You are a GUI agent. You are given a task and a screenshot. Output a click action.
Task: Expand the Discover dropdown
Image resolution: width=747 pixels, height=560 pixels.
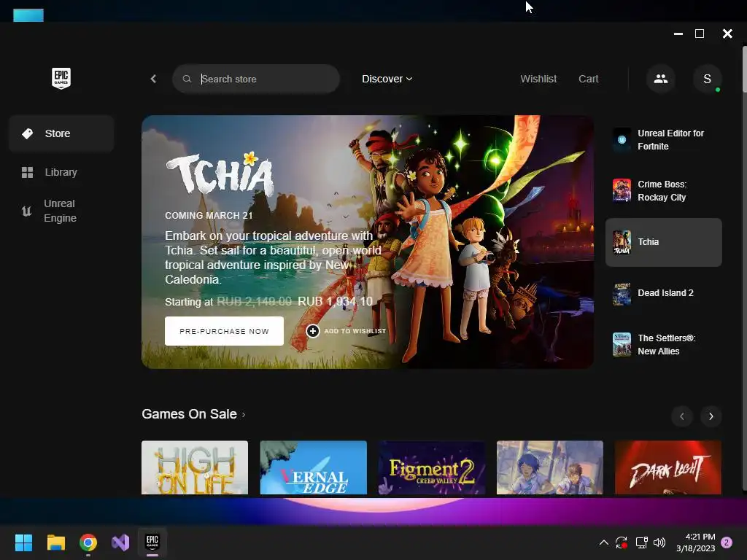tap(387, 79)
